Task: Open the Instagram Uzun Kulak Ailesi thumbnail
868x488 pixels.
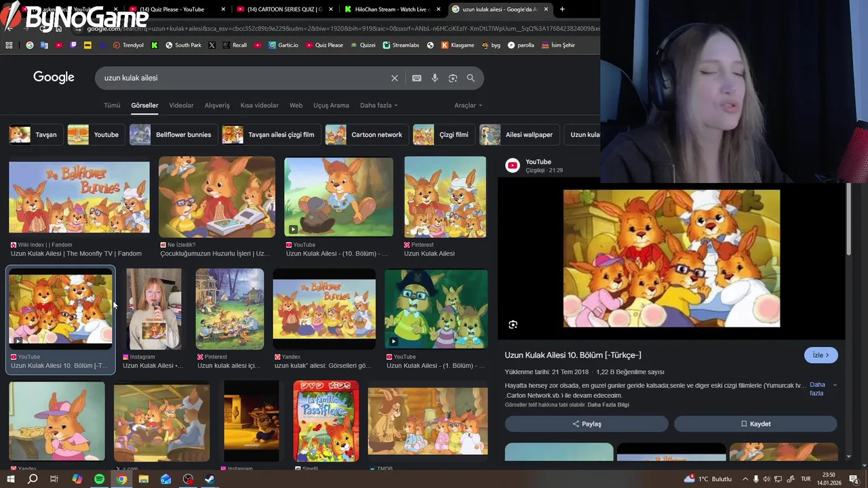Action: coord(154,309)
